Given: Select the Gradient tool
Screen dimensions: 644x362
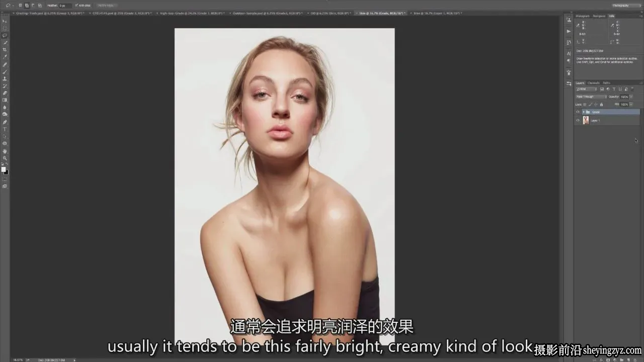Looking at the screenshot, I should 5,100.
